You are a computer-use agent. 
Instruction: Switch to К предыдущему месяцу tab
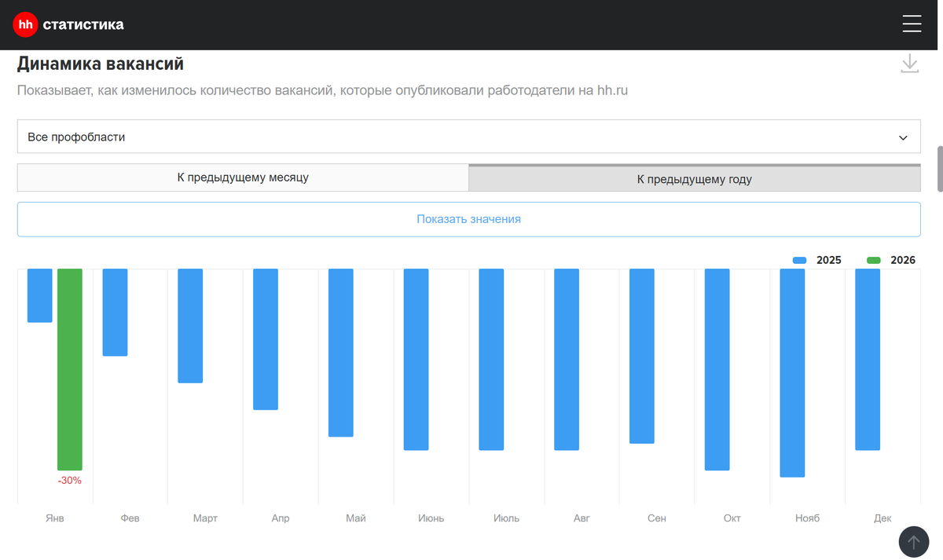click(243, 178)
